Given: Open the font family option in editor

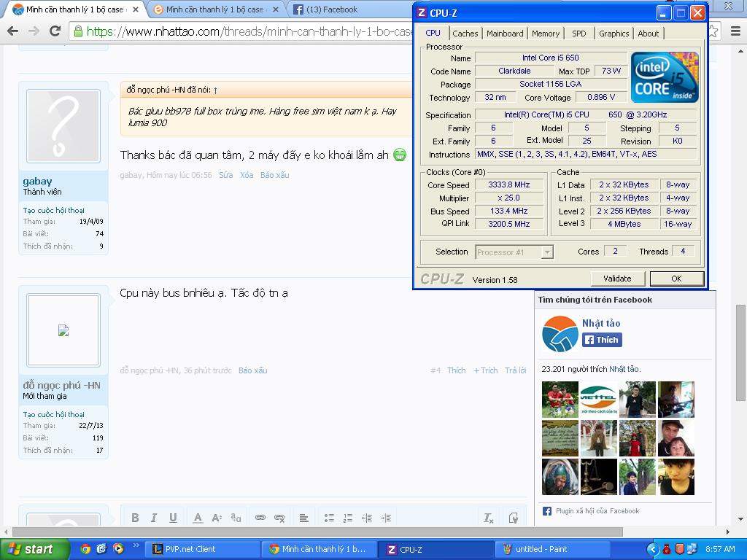Looking at the screenshot, I should tap(236, 518).
